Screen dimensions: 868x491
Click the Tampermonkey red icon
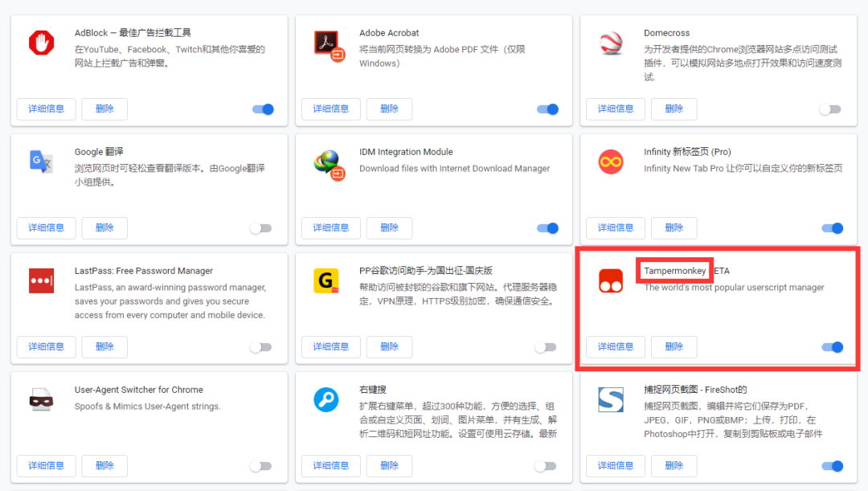pyautogui.click(x=611, y=280)
